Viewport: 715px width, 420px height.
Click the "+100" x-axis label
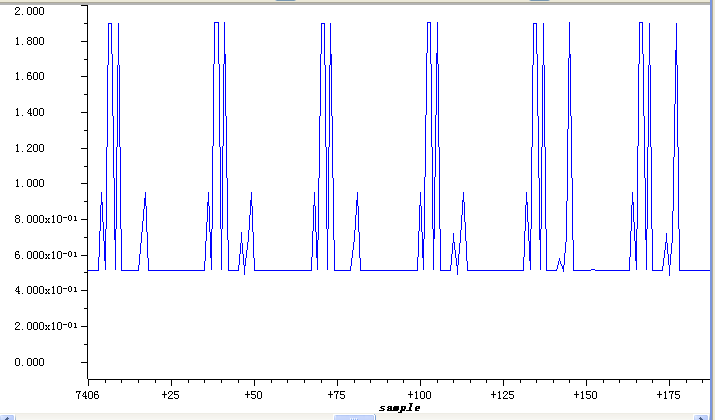coord(419,395)
